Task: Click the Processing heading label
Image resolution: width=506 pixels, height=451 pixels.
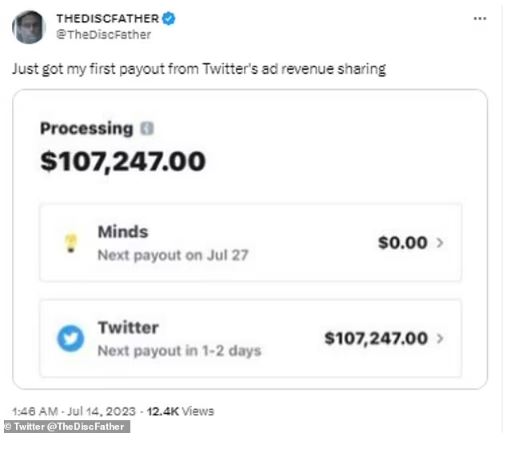Action: coord(87,129)
